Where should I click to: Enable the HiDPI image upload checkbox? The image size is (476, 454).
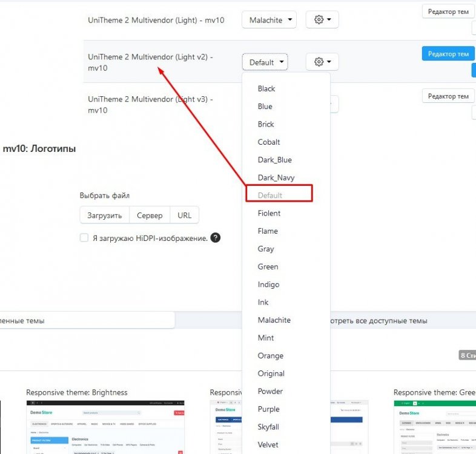(x=84, y=238)
